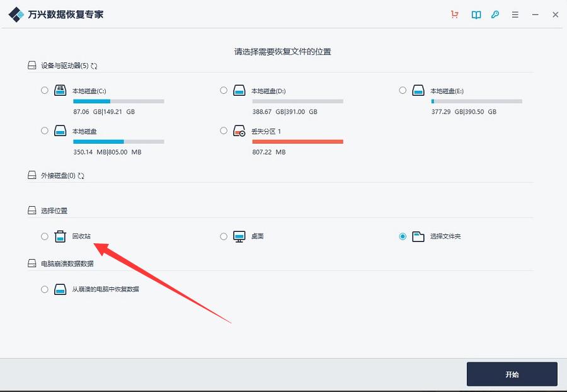Open the user guide book icon
This screenshot has height=392, width=567.
click(x=476, y=14)
